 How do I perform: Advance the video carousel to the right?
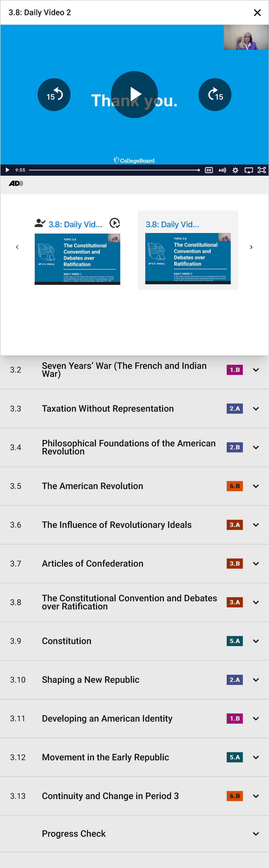pos(251,247)
